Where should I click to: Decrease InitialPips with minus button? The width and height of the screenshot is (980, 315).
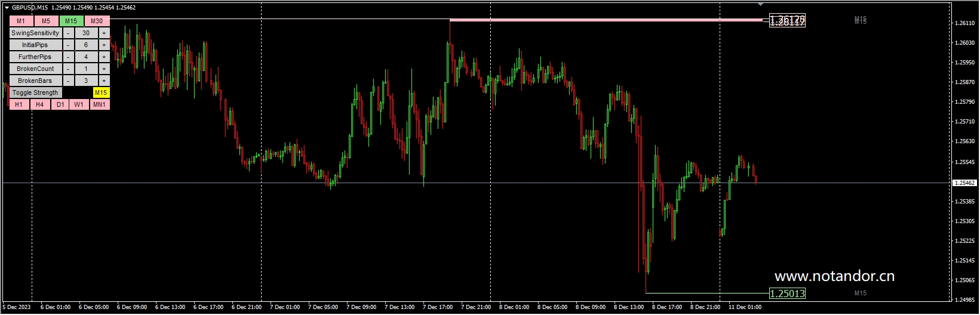[x=68, y=45]
